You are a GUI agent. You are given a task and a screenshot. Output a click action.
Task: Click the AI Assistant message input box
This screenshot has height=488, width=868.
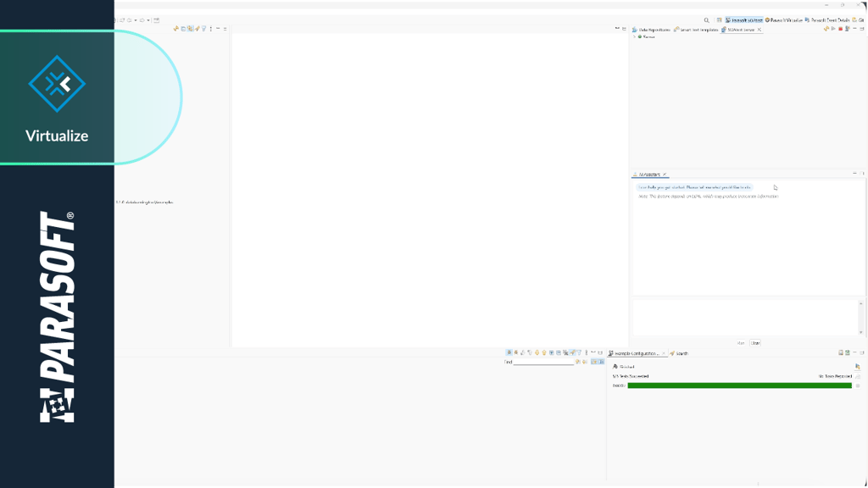pos(746,317)
